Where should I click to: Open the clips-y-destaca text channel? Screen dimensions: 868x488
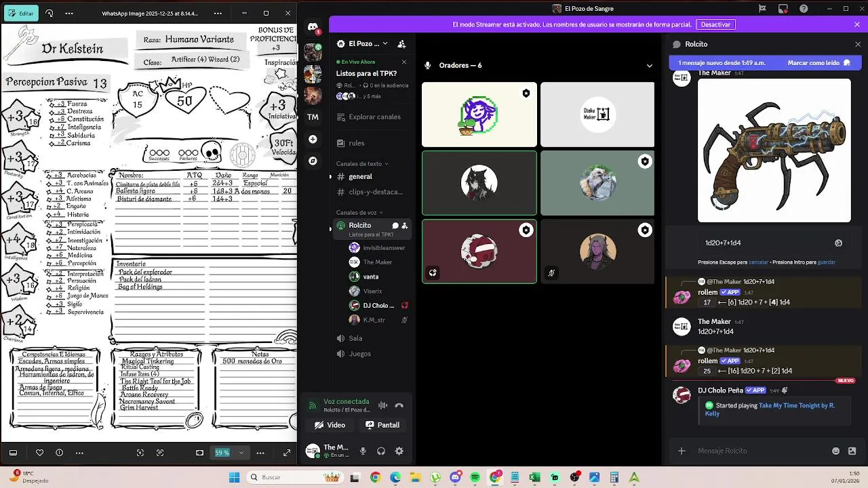372,192
